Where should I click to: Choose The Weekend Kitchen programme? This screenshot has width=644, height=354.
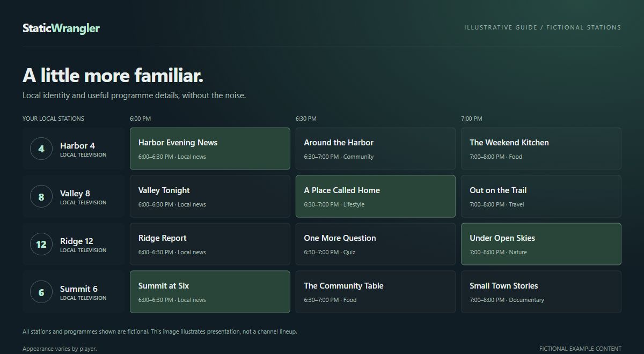click(541, 149)
